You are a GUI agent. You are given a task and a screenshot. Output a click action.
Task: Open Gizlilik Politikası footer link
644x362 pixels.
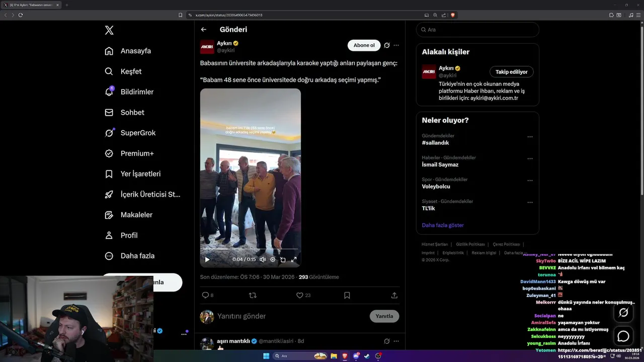pos(470,244)
